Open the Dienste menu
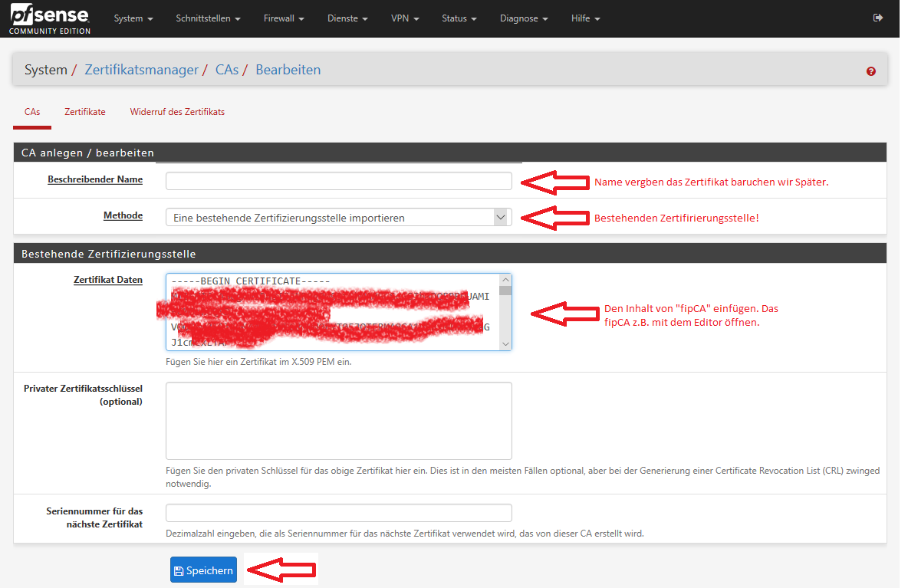908x588 pixels. [x=347, y=18]
